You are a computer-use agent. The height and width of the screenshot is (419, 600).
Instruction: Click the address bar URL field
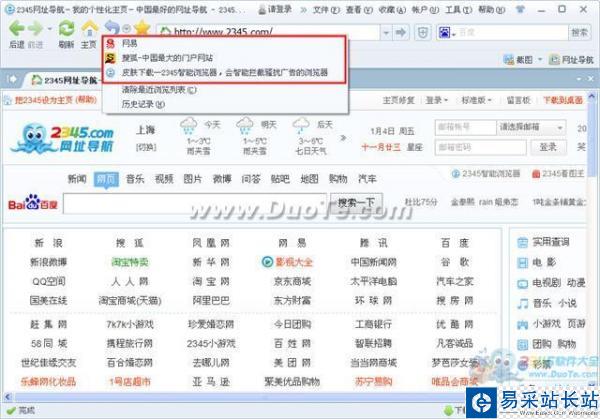pyautogui.click(x=269, y=32)
